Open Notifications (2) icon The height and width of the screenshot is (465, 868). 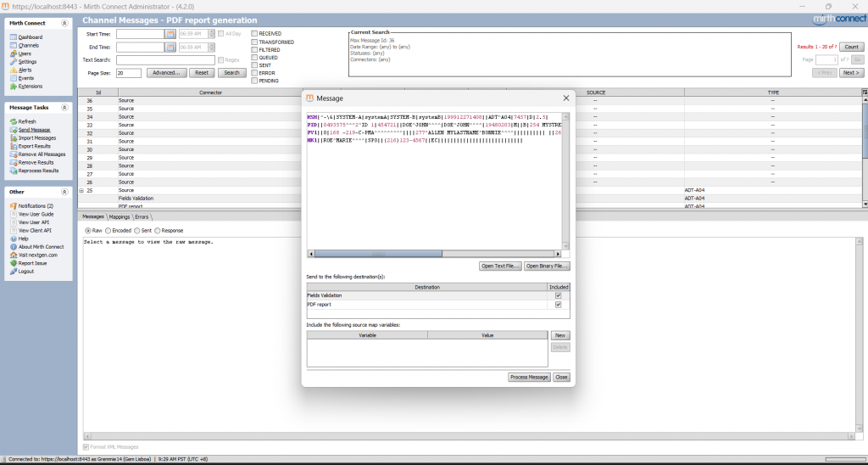click(x=14, y=205)
